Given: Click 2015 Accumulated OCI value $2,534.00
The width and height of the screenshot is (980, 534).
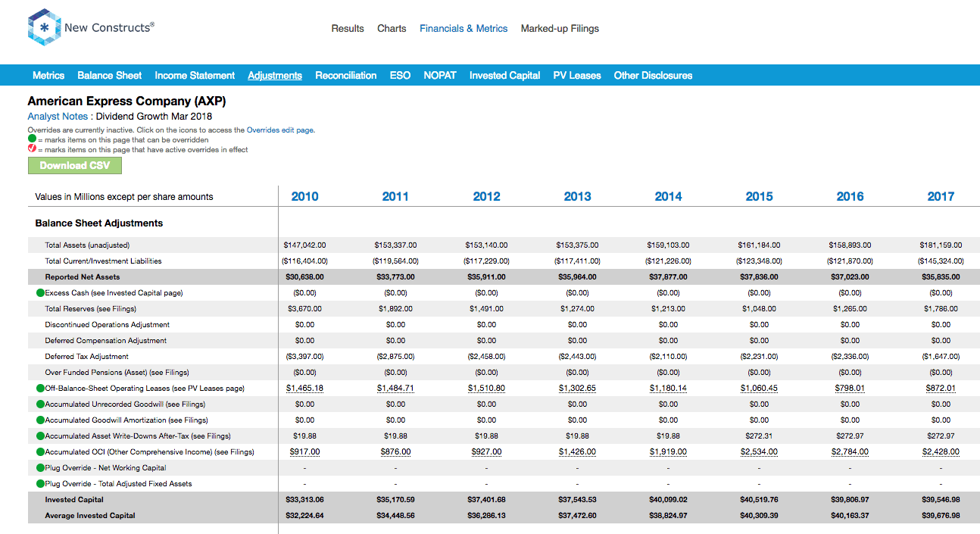Looking at the screenshot, I should 759,452.
